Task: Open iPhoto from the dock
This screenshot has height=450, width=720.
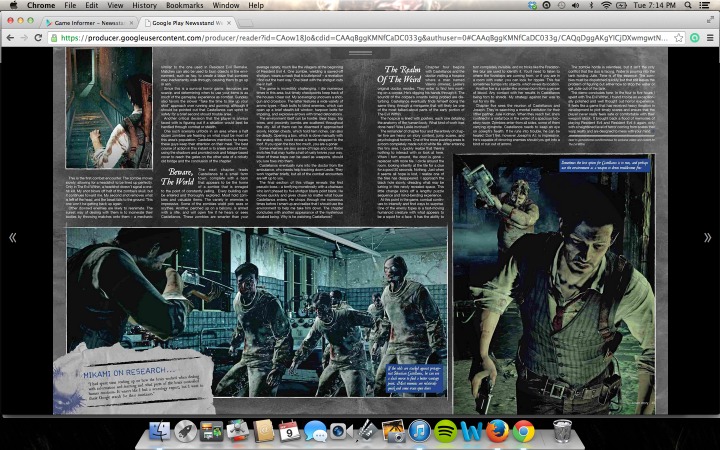Action: click(393, 432)
